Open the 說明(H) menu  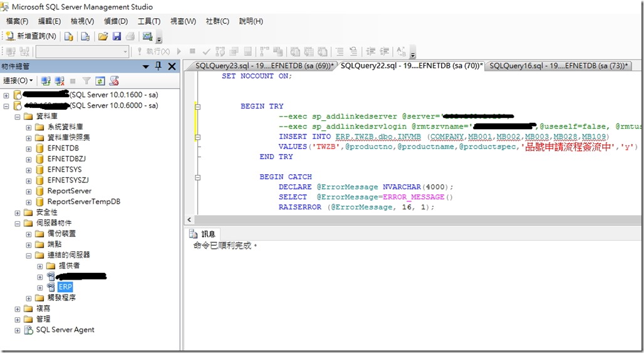click(x=251, y=21)
